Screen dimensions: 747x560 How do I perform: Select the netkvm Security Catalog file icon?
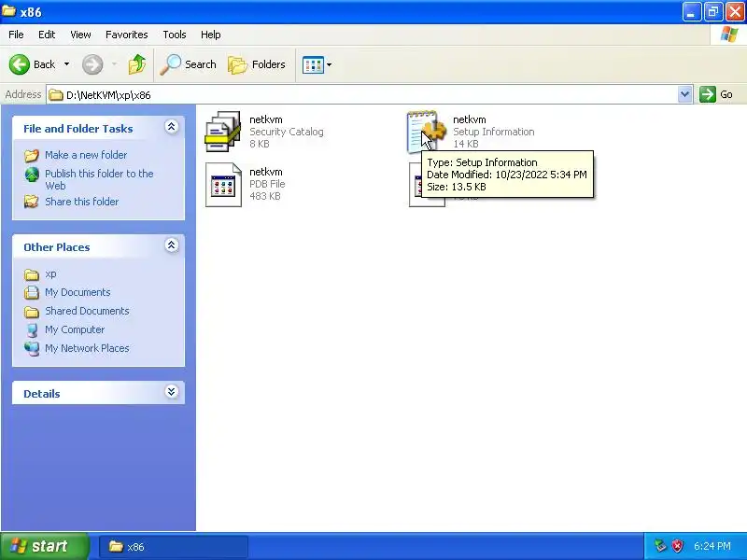coord(223,132)
